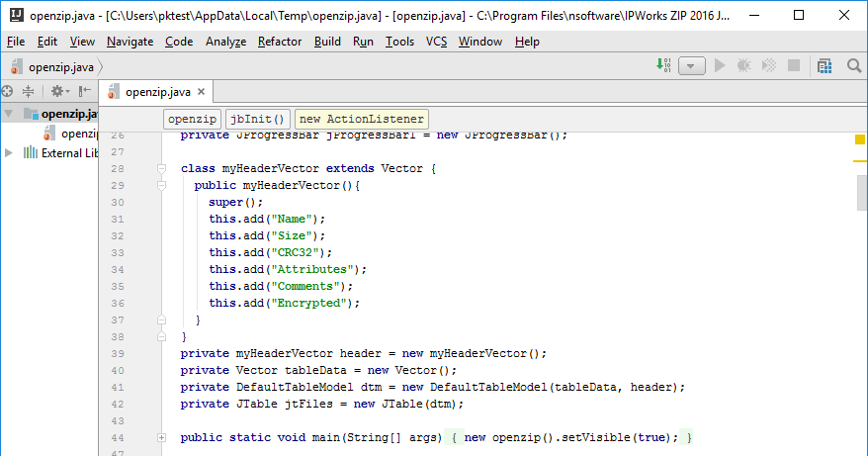The image size is (868, 456).
Task: Open the project panel gear settings menu
Action: point(58,91)
